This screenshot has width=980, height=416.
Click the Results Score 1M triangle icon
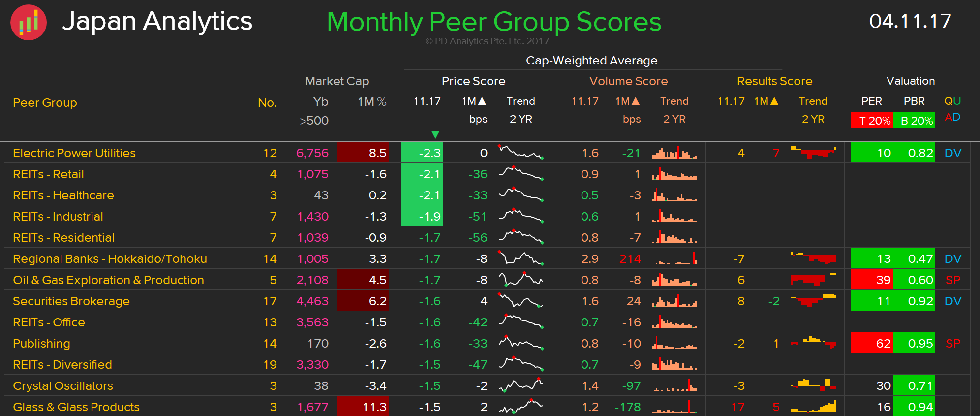(774, 101)
